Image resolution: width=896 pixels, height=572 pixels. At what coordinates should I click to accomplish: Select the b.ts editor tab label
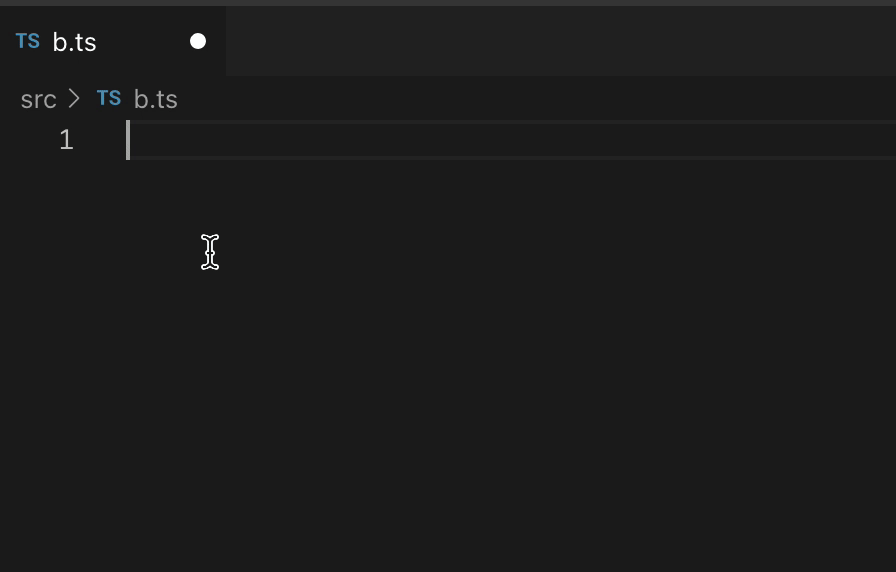pyautogui.click(x=74, y=42)
